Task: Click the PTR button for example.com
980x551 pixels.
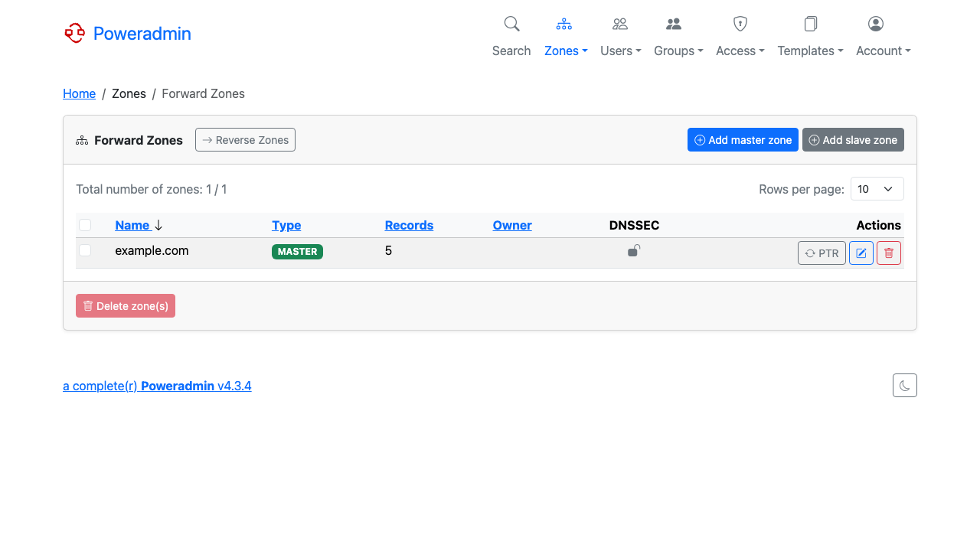Action: tap(822, 253)
